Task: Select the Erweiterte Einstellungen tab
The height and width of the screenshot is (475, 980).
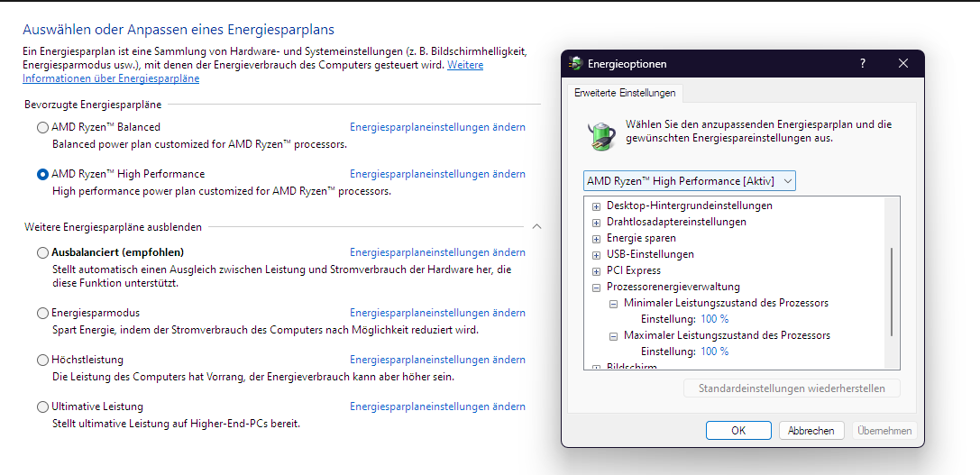Action: click(625, 93)
